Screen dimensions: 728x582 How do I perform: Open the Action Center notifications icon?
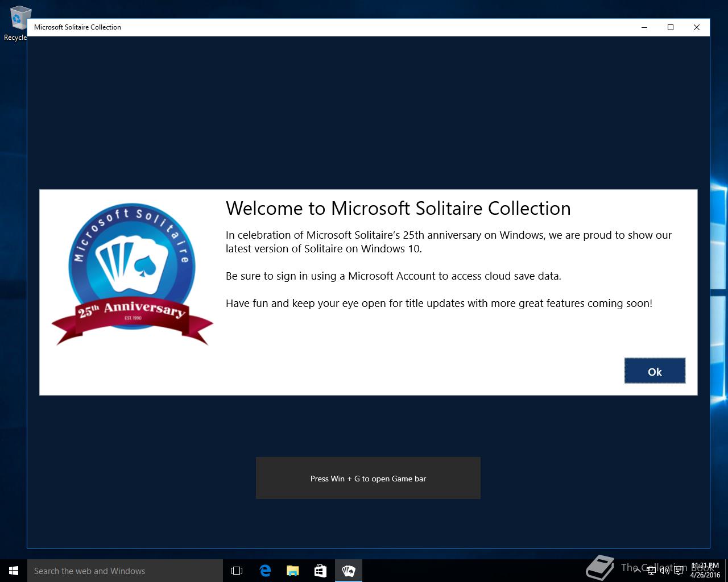(x=679, y=570)
